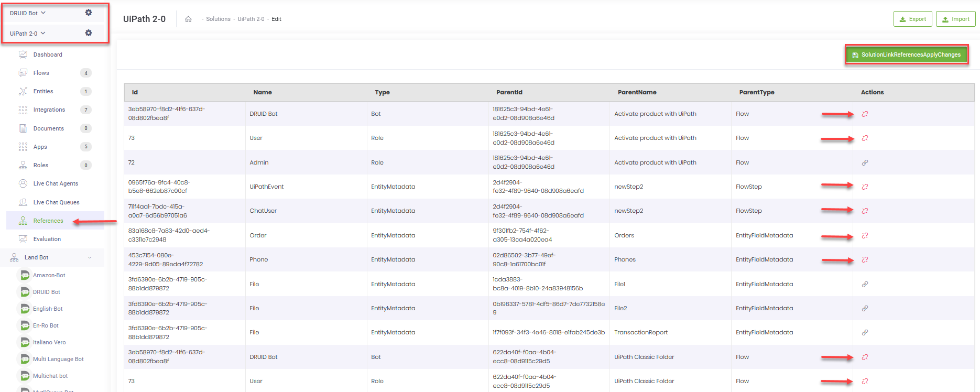This screenshot has width=980, height=392.
Task: Click SolutionLinkReferencesApplyChanges button
Action: click(x=907, y=55)
